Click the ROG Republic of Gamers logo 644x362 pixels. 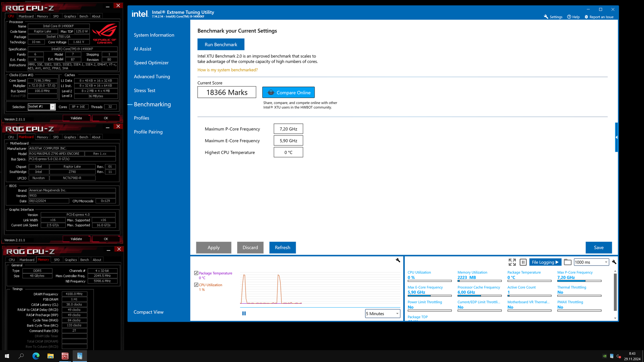pyautogui.click(x=105, y=34)
